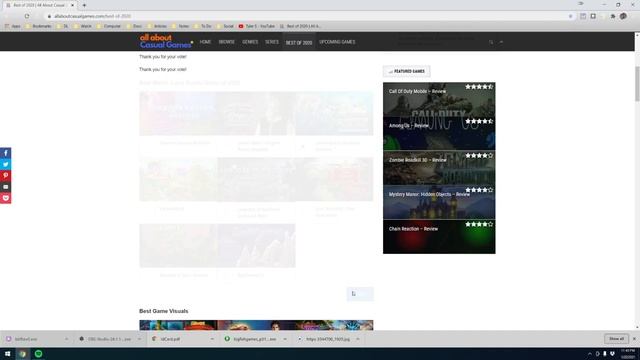Open the Notes bookmarks folder
Viewport: 640px width, 360px height.
180,26
